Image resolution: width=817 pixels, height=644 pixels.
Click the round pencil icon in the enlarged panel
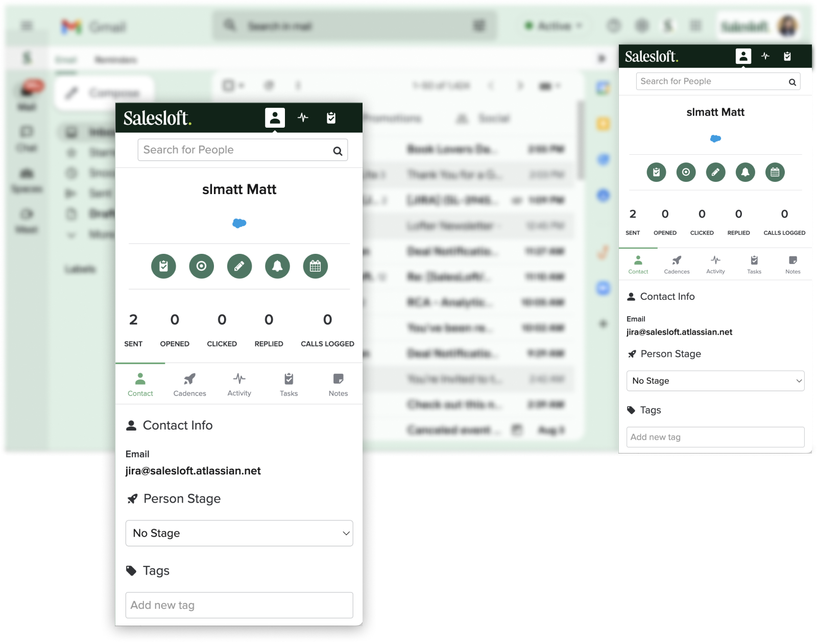(x=239, y=266)
